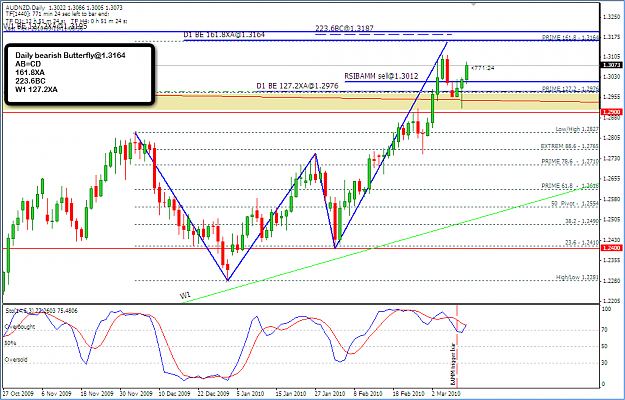Click the 1.2955 price axis value
Screen dimensions: 625x400
pos(611,97)
